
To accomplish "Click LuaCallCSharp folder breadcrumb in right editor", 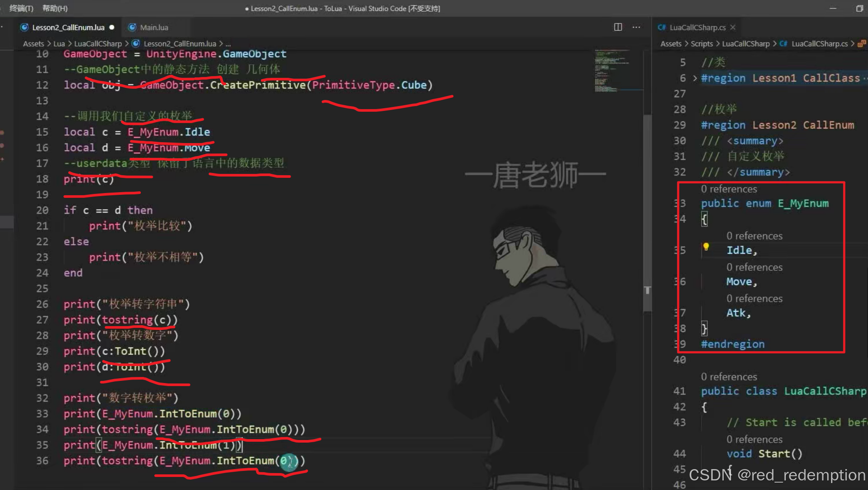I will [745, 43].
